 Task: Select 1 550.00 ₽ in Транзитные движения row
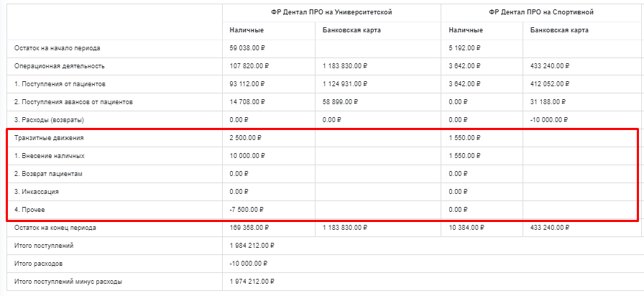pos(464,138)
